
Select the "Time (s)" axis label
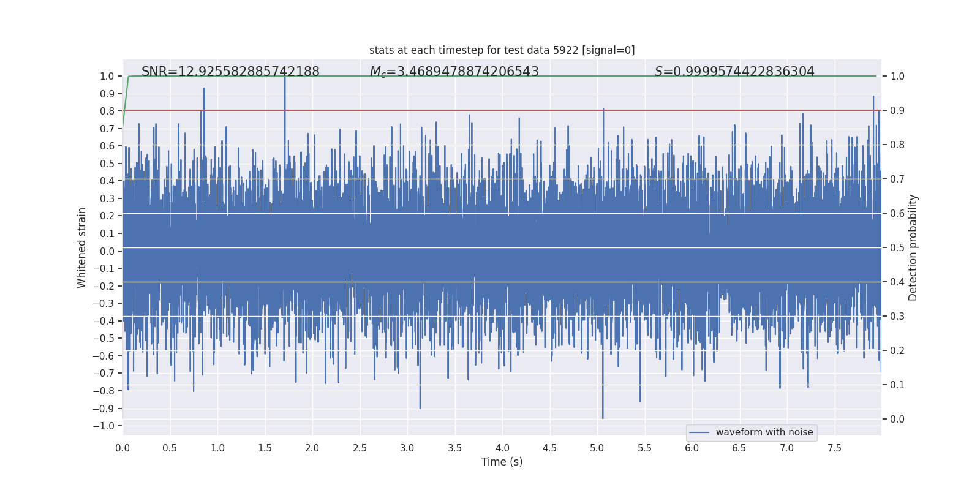502,462
